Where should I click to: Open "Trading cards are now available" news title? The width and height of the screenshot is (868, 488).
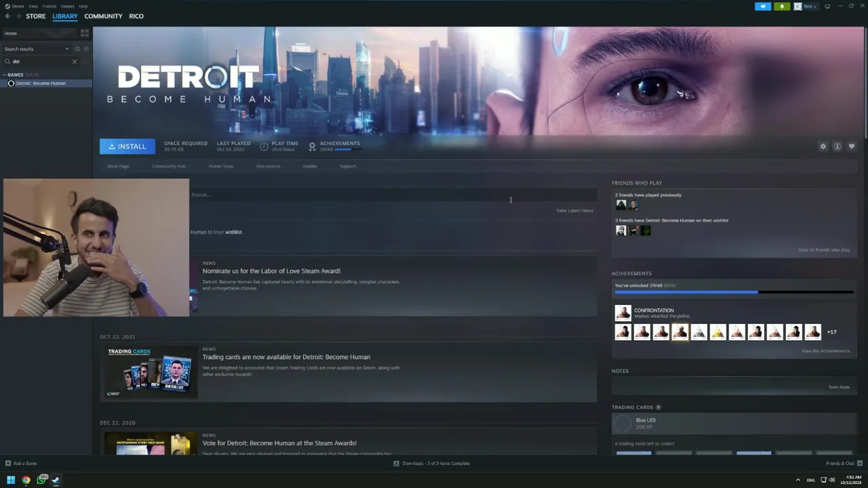(286, 357)
